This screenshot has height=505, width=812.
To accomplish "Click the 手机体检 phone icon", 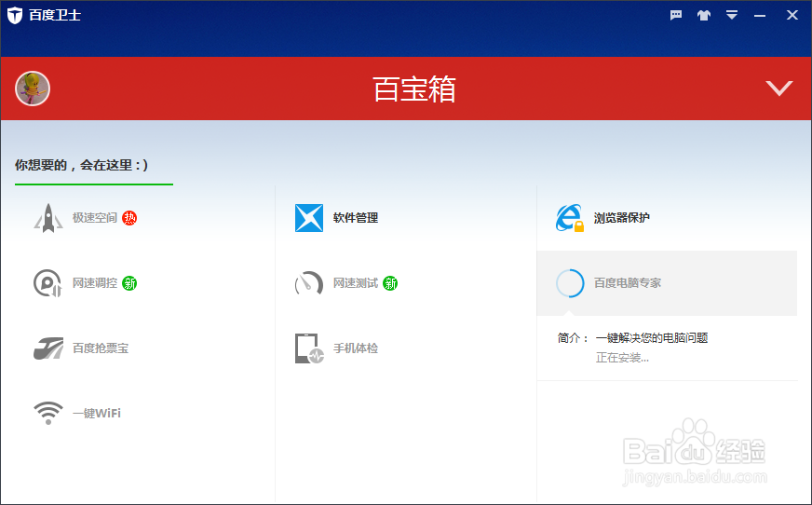I will click(309, 348).
